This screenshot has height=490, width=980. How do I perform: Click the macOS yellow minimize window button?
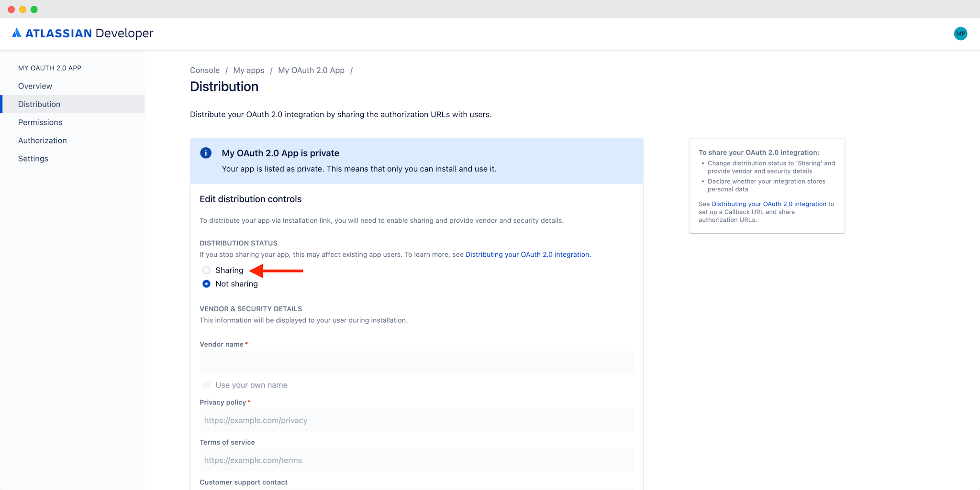pos(22,10)
